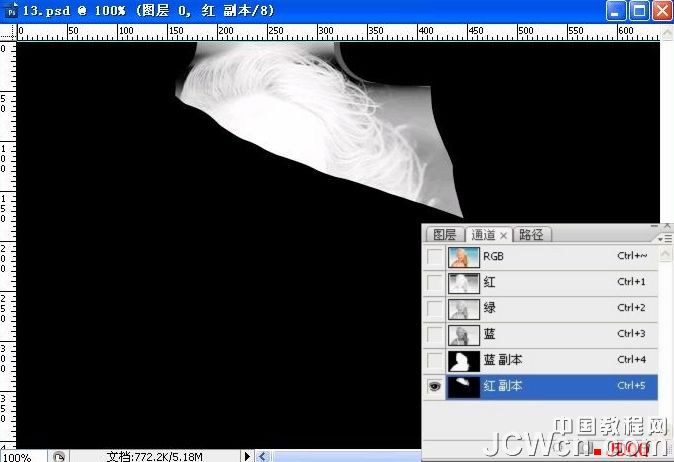Click the Ctrl+1 shortcut label
This screenshot has width=674, height=462.
(631, 281)
